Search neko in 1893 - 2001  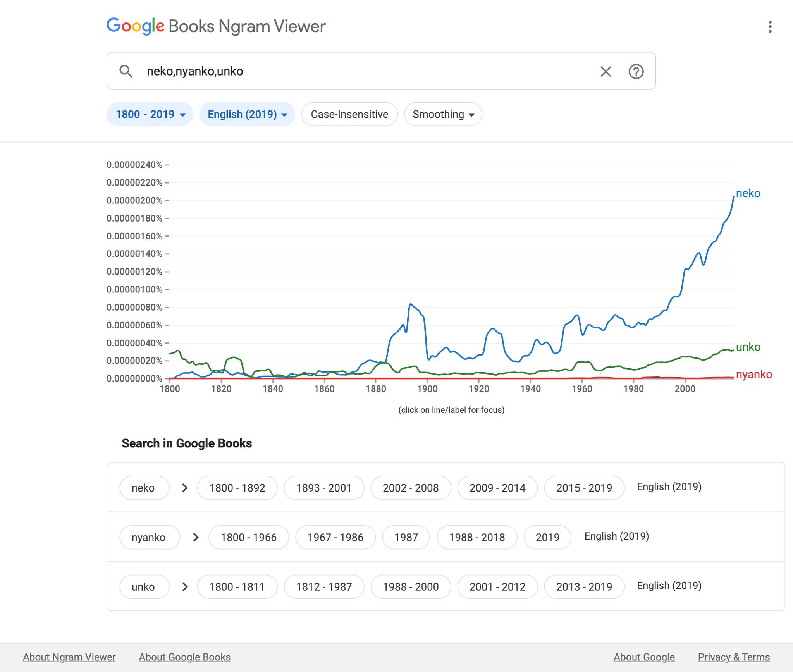324,488
